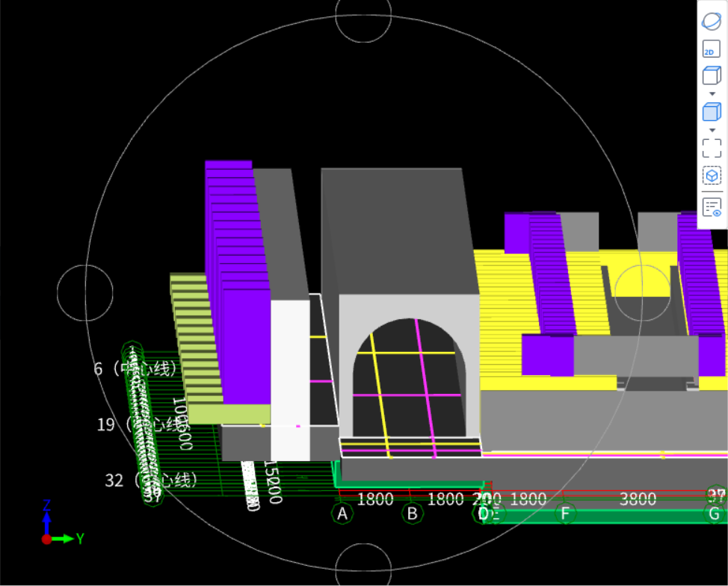Click the dashed-rectangle zoom extents icon
The width and height of the screenshot is (728, 586).
point(712,148)
